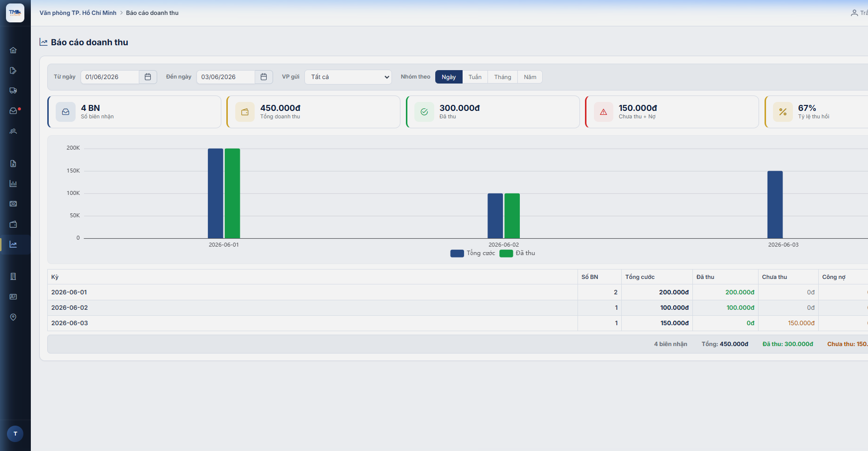Select Tuần grouping option
868x451 pixels.
click(x=475, y=77)
